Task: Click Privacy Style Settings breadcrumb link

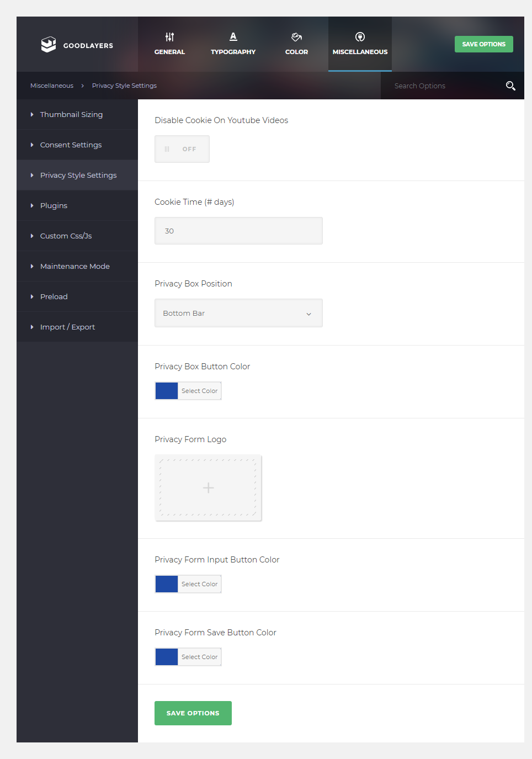Action: pyautogui.click(x=124, y=86)
